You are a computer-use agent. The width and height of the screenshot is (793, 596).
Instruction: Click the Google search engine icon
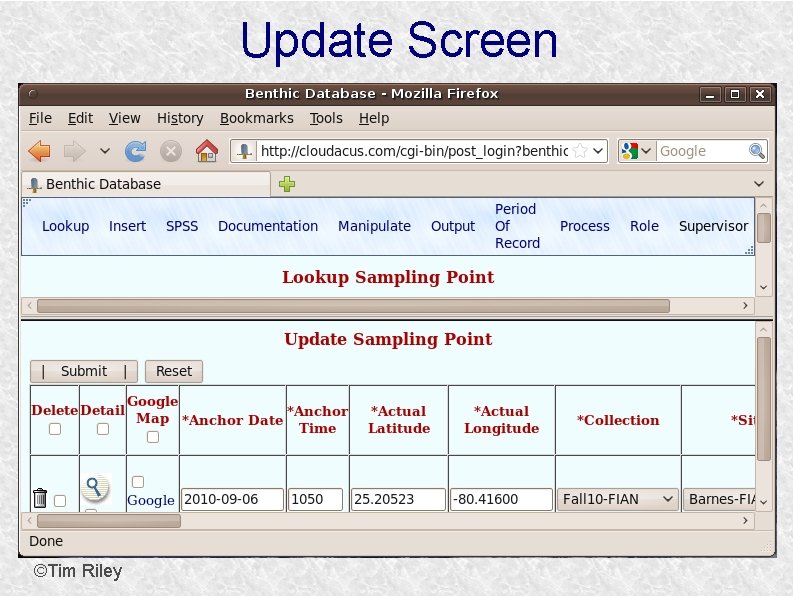(x=629, y=151)
